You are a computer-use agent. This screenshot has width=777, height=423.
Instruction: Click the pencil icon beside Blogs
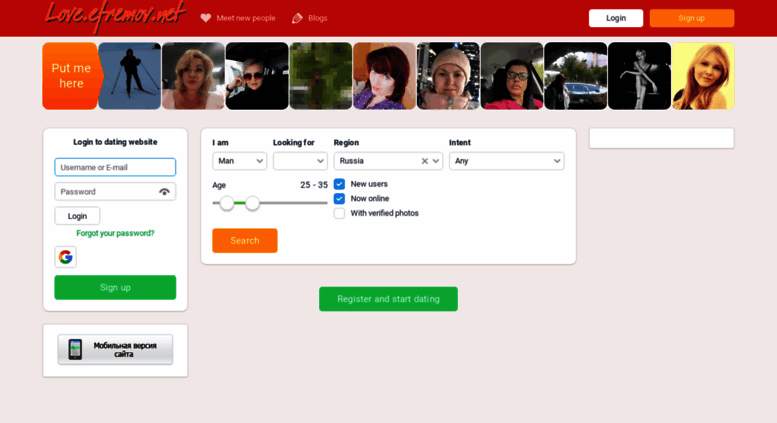[297, 18]
